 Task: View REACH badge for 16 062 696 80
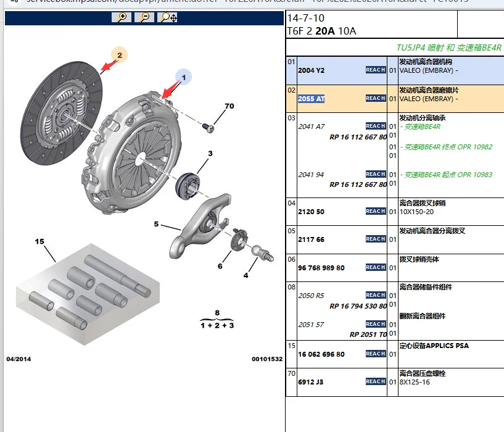(x=376, y=354)
